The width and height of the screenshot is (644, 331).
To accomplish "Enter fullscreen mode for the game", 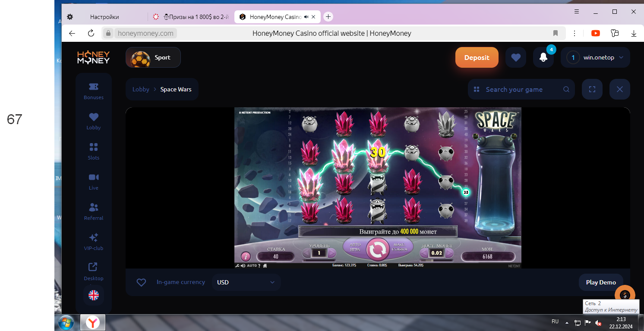I will (592, 89).
